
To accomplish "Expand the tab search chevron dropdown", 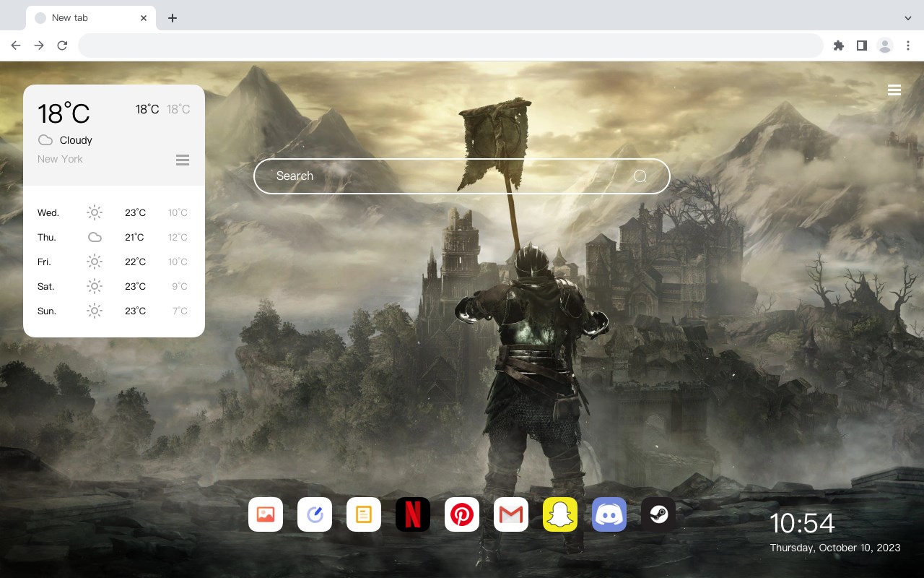I will [908, 18].
